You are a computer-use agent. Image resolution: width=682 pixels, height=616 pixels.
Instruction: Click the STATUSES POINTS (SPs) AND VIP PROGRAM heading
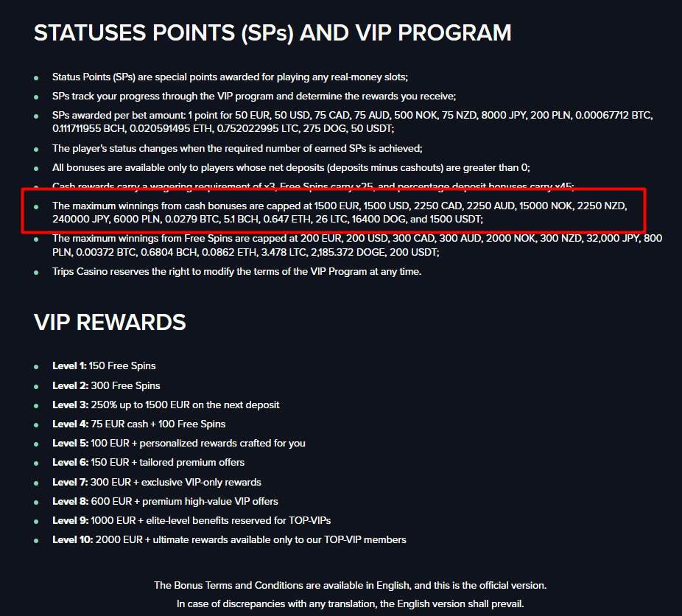pos(273,32)
